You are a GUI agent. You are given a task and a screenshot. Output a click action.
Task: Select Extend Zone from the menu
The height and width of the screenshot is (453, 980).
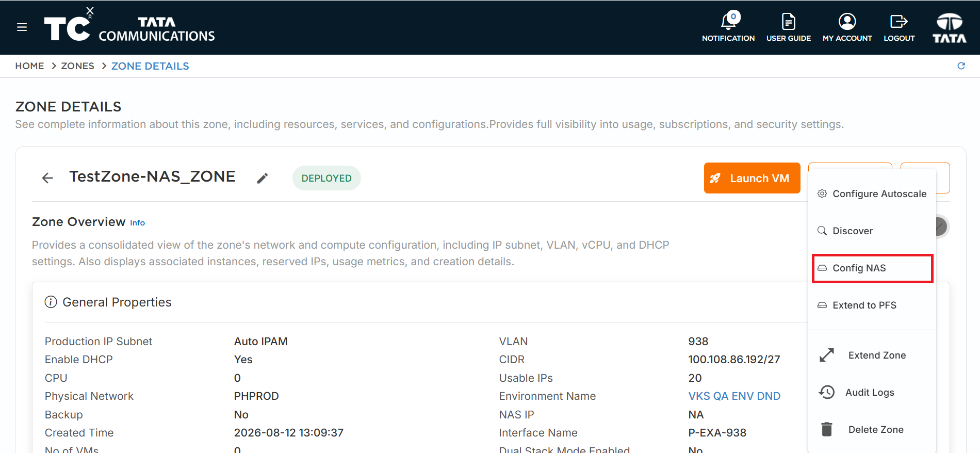click(872, 355)
